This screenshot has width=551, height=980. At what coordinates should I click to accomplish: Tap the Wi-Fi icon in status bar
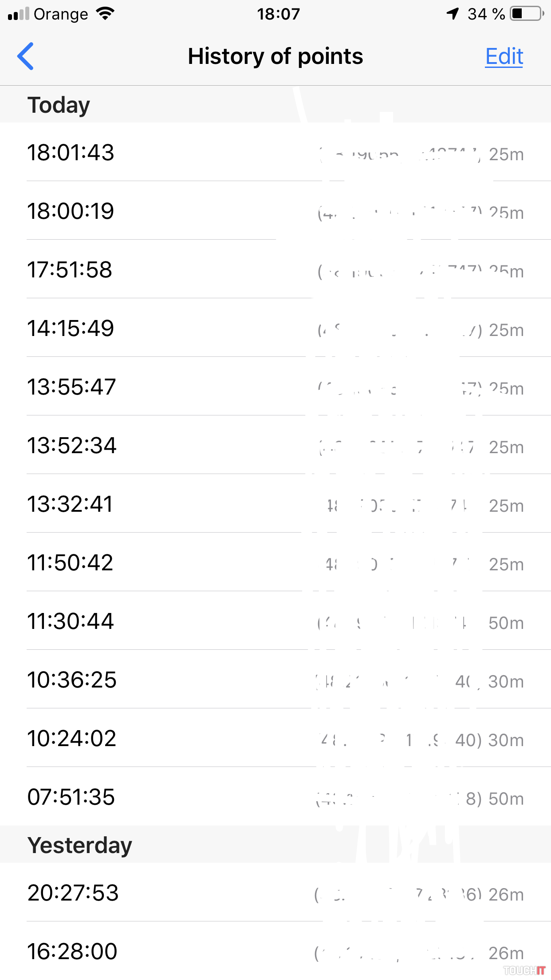click(105, 14)
